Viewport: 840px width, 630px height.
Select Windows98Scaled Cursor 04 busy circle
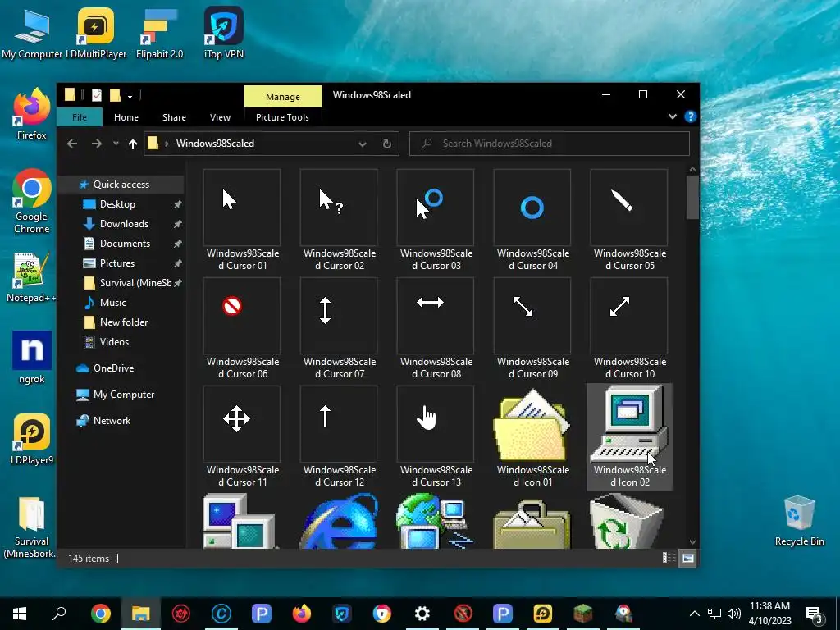coord(532,220)
